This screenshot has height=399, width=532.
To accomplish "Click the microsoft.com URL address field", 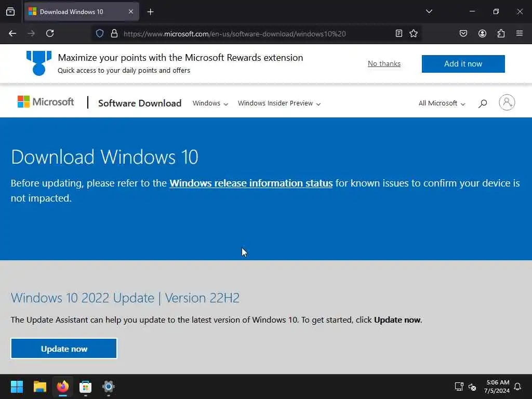I will [234, 34].
